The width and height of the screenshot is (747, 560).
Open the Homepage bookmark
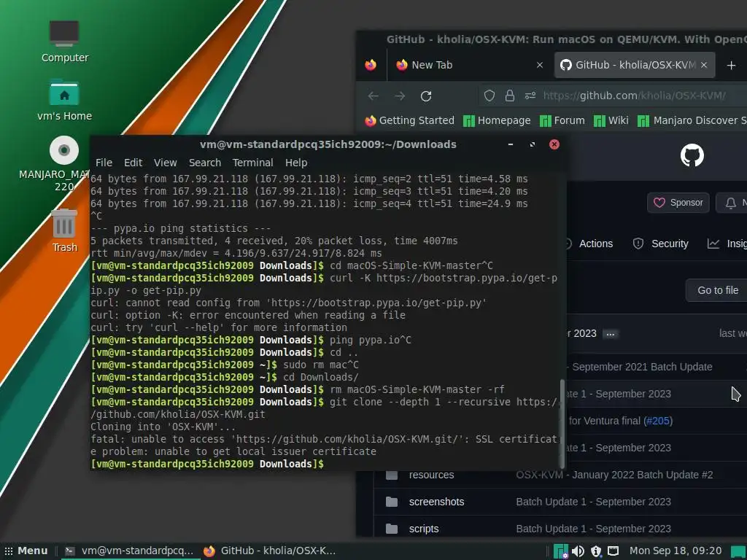click(x=497, y=120)
